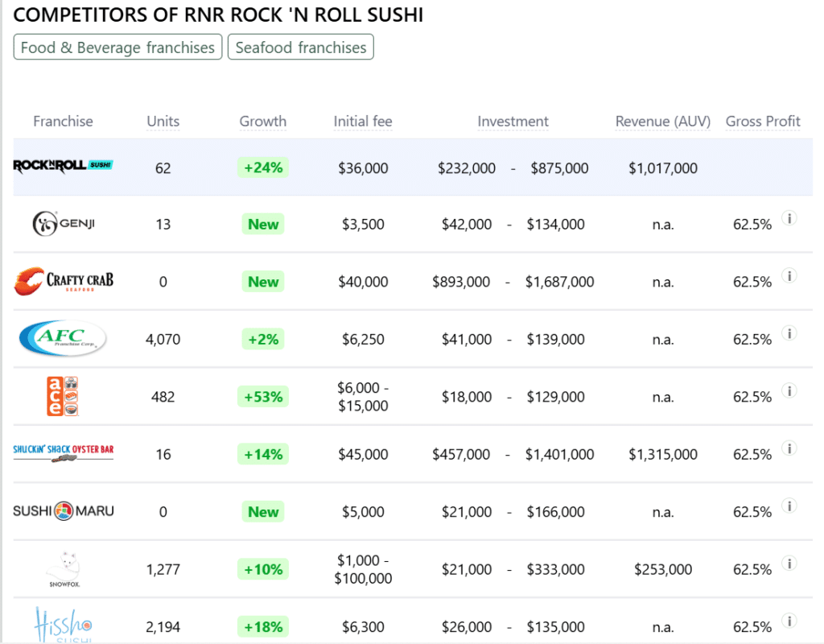
Task: Sort by the Gross Profit column header
Action: (x=763, y=122)
